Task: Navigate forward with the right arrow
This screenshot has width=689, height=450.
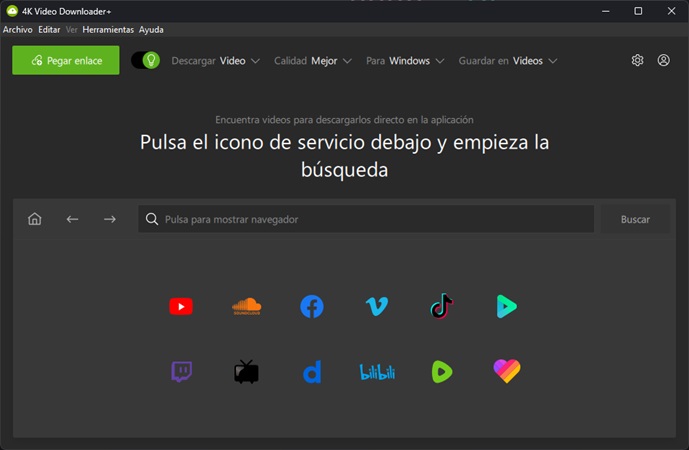Action: pos(110,219)
